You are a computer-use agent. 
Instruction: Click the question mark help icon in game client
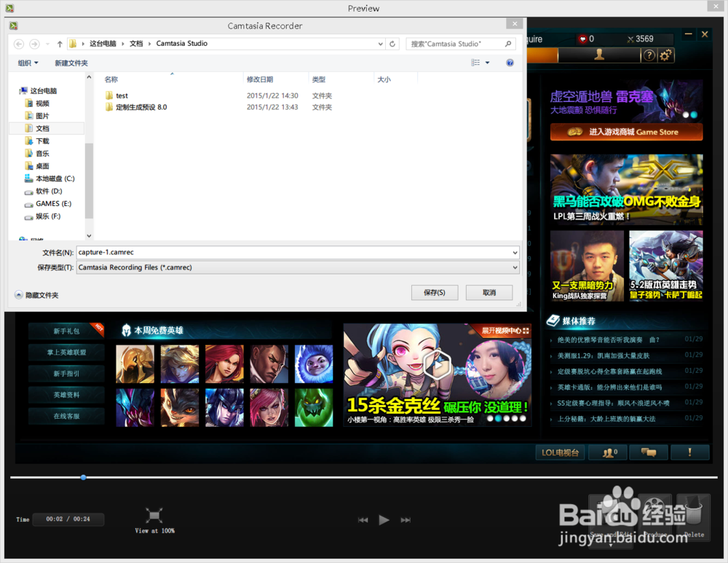click(649, 55)
